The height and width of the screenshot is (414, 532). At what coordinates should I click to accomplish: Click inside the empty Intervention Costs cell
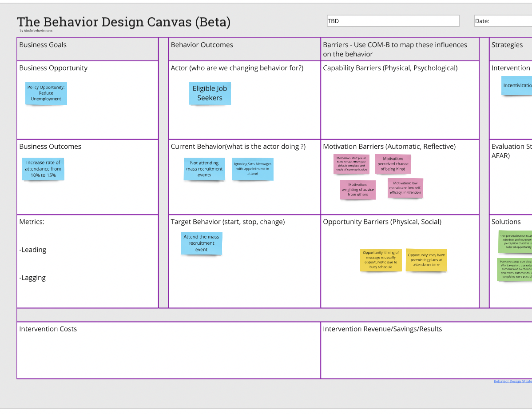point(169,355)
